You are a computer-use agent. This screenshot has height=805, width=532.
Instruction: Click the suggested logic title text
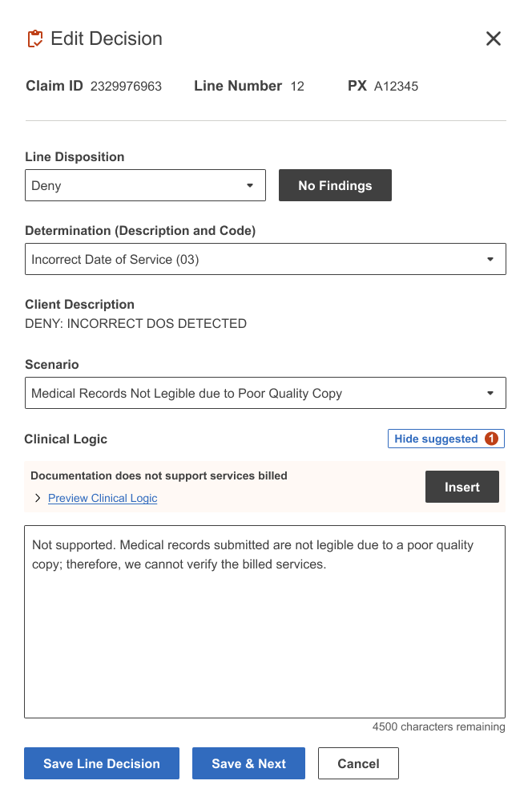click(x=159, y=475)
